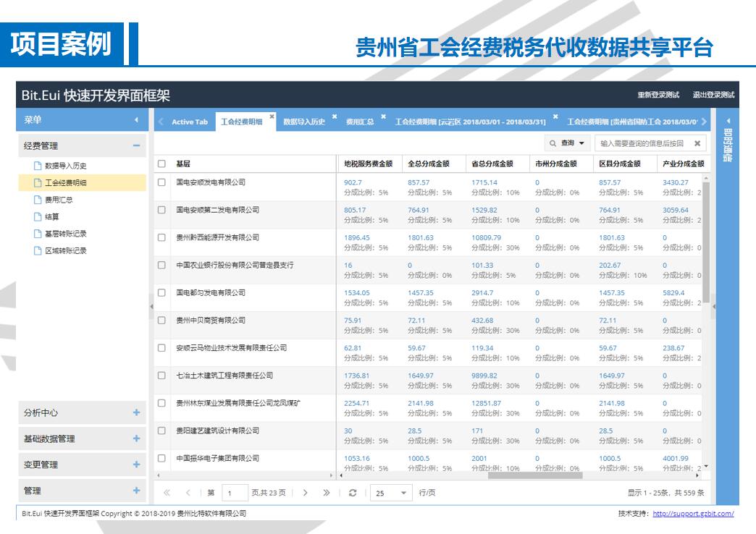This screenshot has width=756, height=534.
Task: Focus the 输入需要查询的信息后按回 search field
Action: (x=642, y=143)
